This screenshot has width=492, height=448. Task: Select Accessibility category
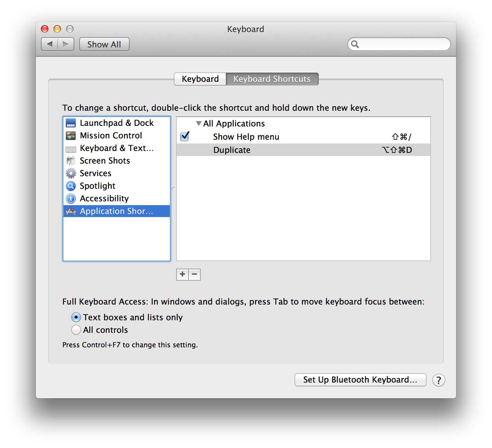pyautogui.click(x=117, y=199)
